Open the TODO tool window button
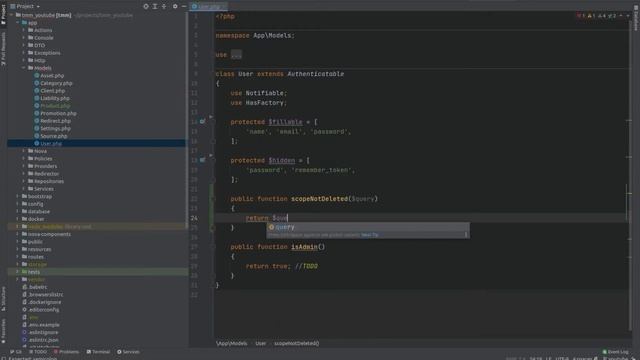This screenshot has height=360, width=640. (37, 351)
